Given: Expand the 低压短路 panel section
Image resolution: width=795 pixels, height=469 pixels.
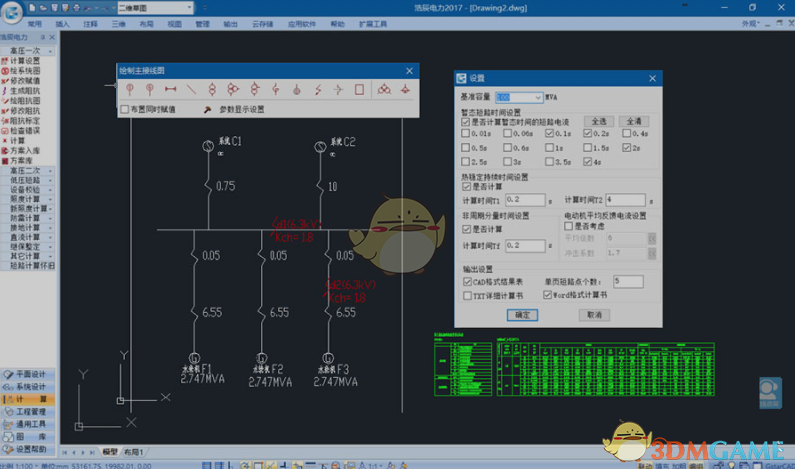Looking at the screenshot, I should (50, 181).
